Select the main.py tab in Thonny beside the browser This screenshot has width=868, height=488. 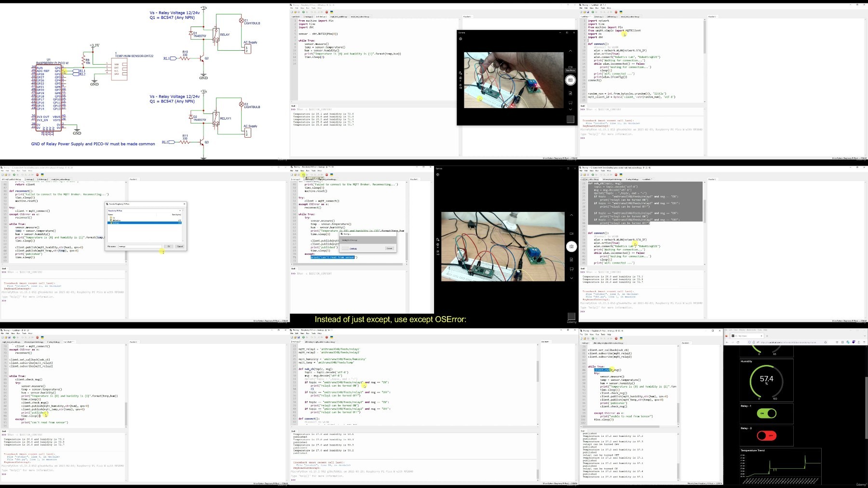587,343
